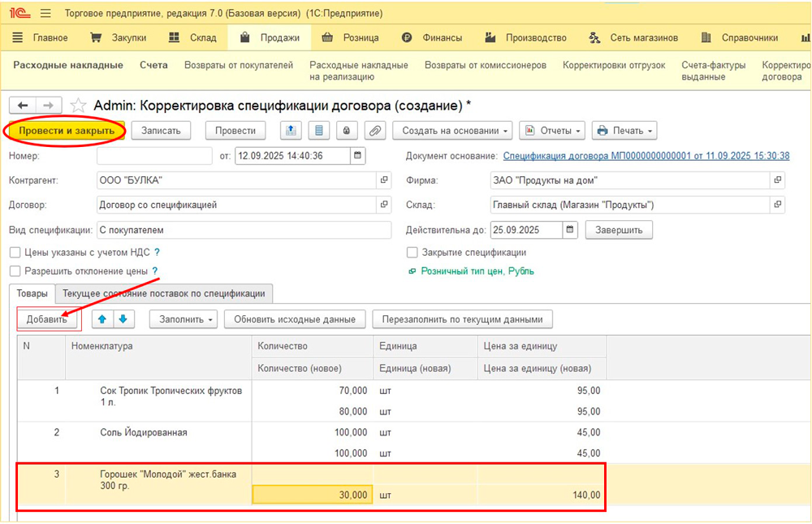This screenshot has height=524, width=812.
Task: Check the 'Закрытие спецификации' checkbox
Action: (412, 253)
